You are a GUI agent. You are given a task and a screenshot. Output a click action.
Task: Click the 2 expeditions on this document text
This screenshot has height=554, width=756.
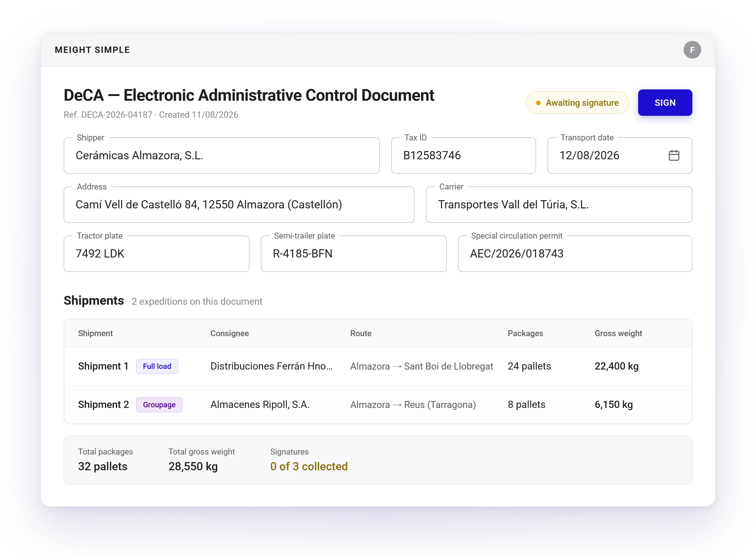[x=197, y=302]
